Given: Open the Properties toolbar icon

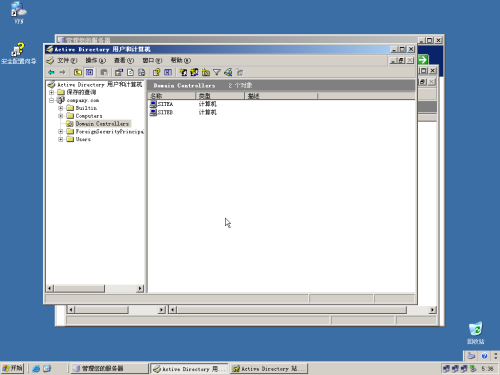Looking at the screenshot, I should pos(119,72).
